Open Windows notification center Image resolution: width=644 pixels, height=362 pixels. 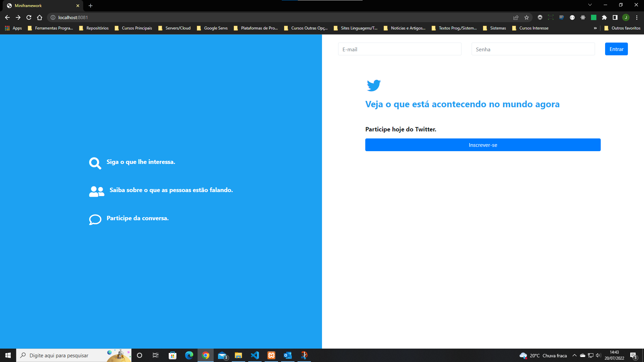(634, 356)
